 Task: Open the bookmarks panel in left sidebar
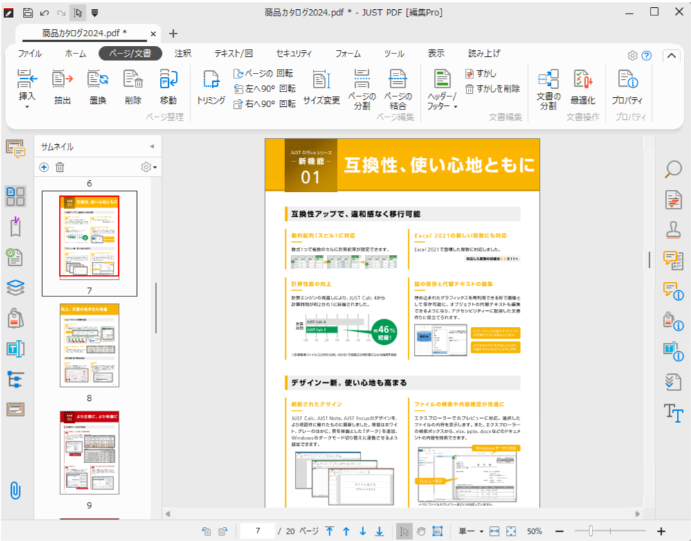[15, 226]
